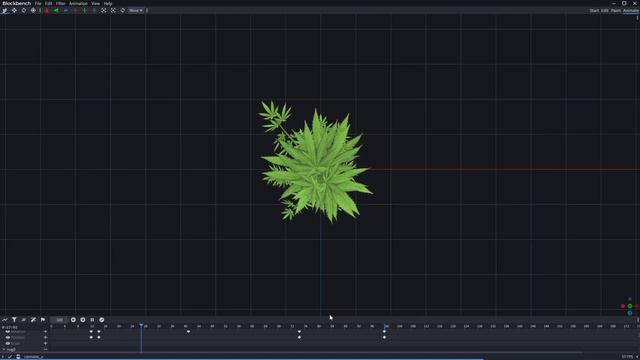
Task: Toggle visibility eye for Rotation channel
Action: coord(8,332)
